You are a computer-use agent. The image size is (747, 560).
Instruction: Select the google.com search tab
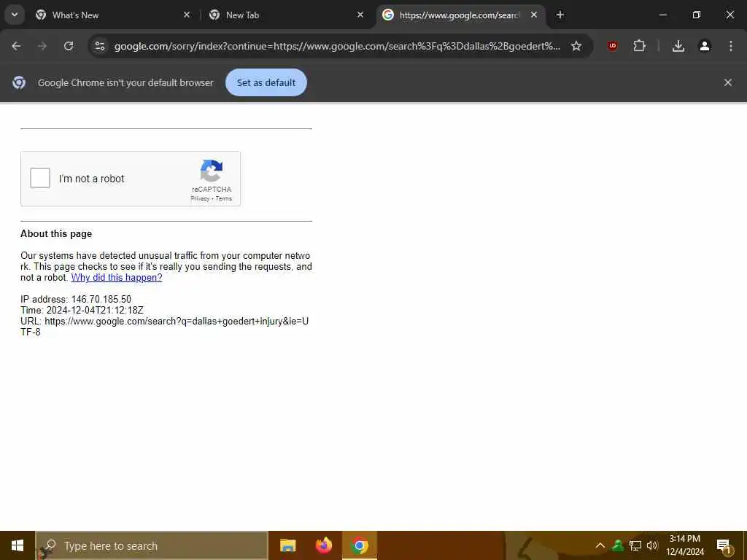[x=461, y=15]
